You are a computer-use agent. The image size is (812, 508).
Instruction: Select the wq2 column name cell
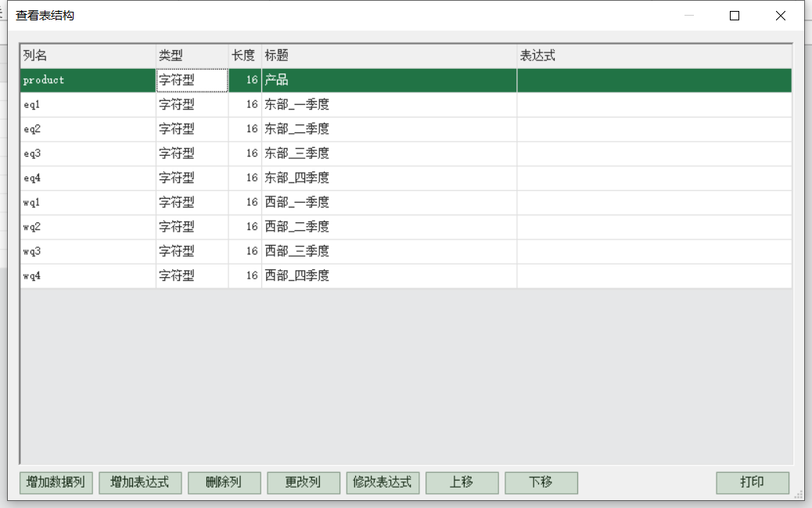[88, 226]
